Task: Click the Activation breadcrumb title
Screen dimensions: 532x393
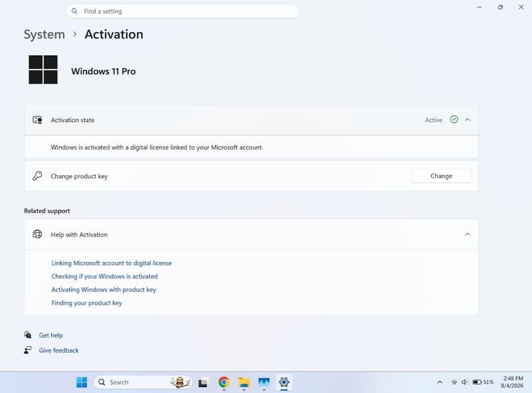Action: (113, 34)
